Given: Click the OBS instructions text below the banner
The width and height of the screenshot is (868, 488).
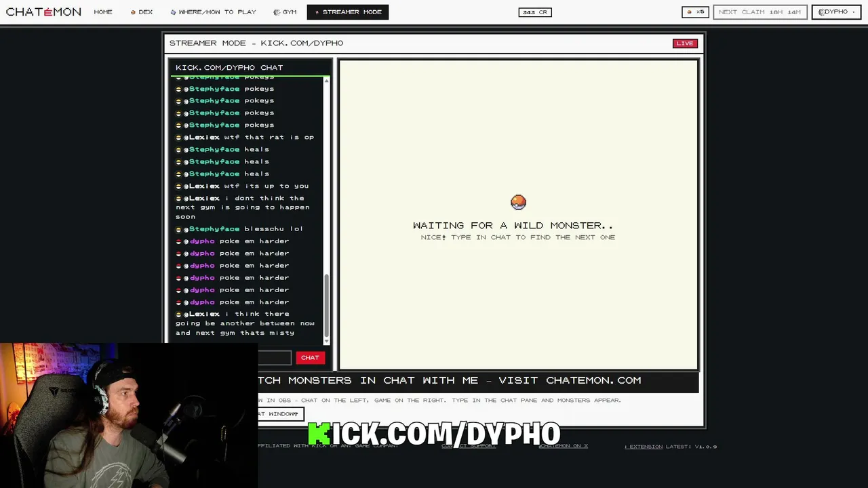Looking at the screenshot, I should (x=439, y=400).
